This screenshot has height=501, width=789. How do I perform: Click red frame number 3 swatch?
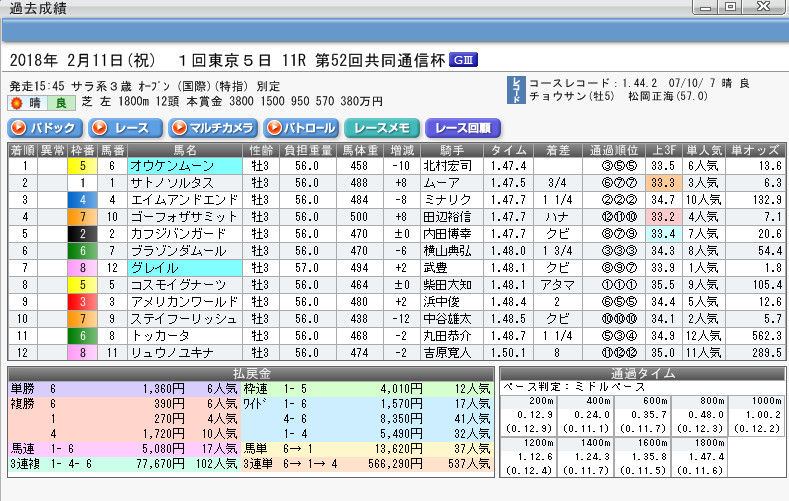click(83, 302)
